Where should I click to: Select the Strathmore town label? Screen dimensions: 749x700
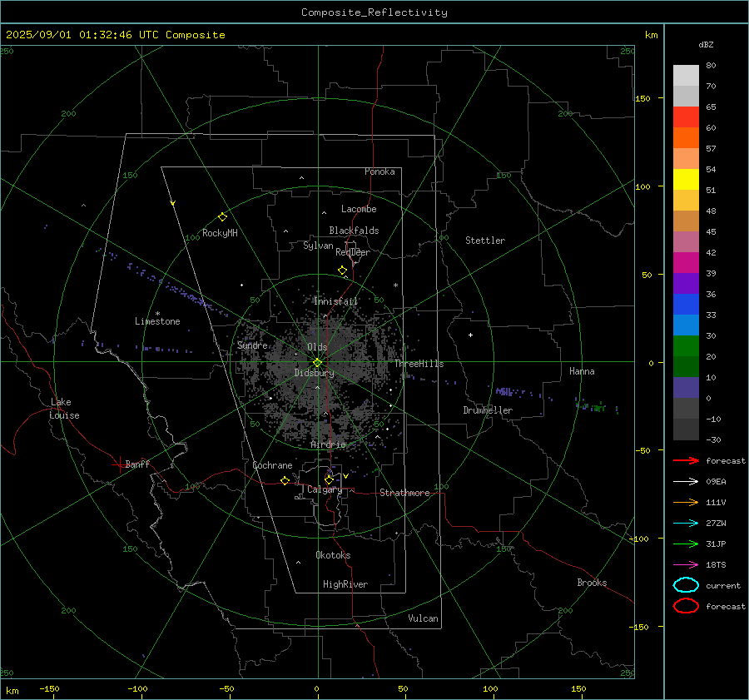[404, 493]
